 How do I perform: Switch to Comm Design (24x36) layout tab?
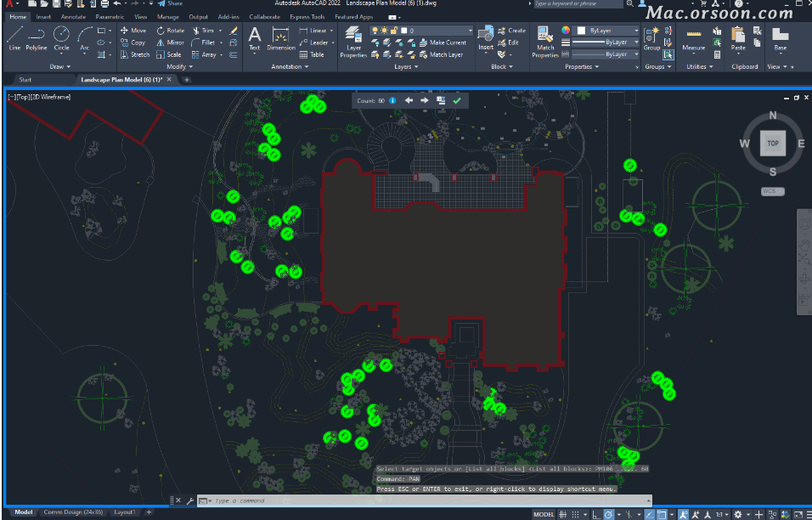coord(73,512)
